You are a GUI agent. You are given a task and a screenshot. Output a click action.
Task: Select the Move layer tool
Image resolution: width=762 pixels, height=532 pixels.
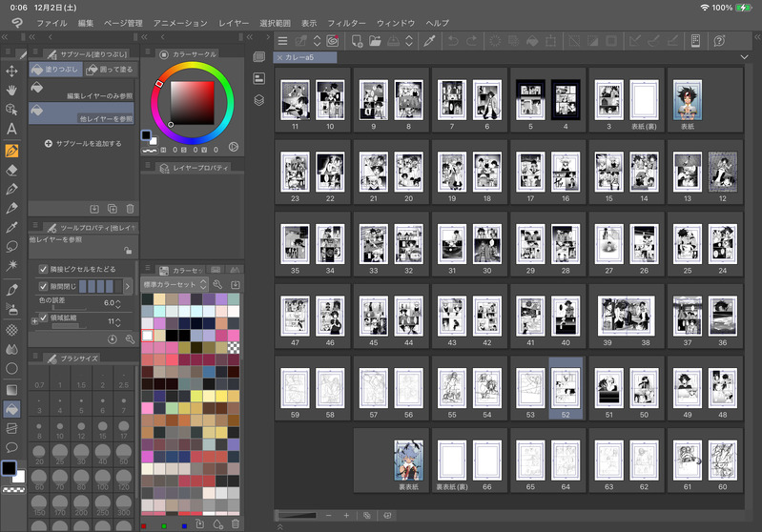click(11, 71)
